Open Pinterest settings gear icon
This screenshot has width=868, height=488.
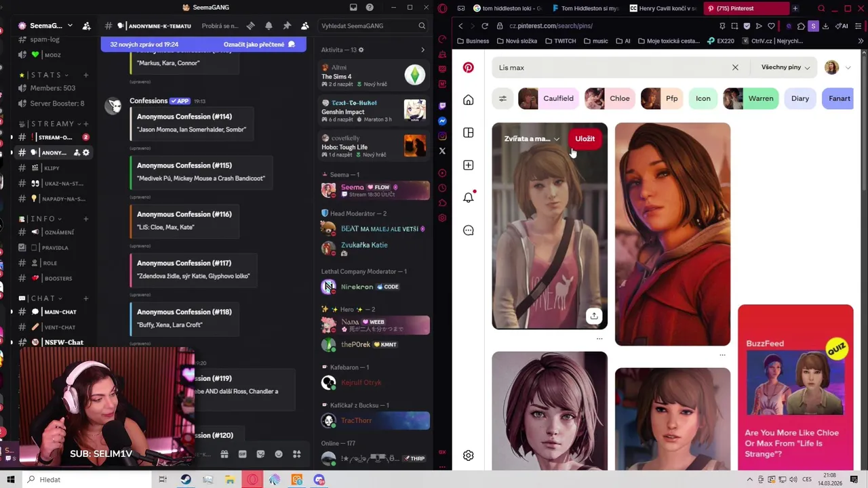point(469,455)
